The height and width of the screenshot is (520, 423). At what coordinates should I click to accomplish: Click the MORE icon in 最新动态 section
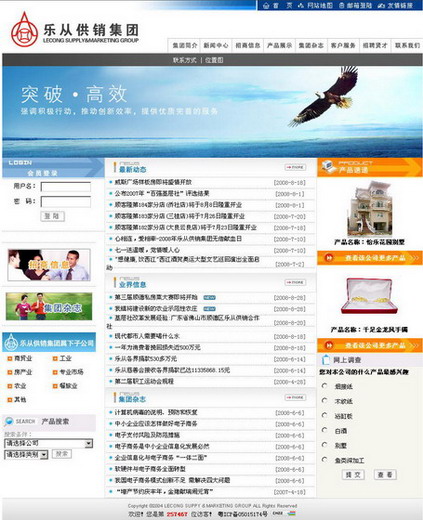tap(295, 167)
